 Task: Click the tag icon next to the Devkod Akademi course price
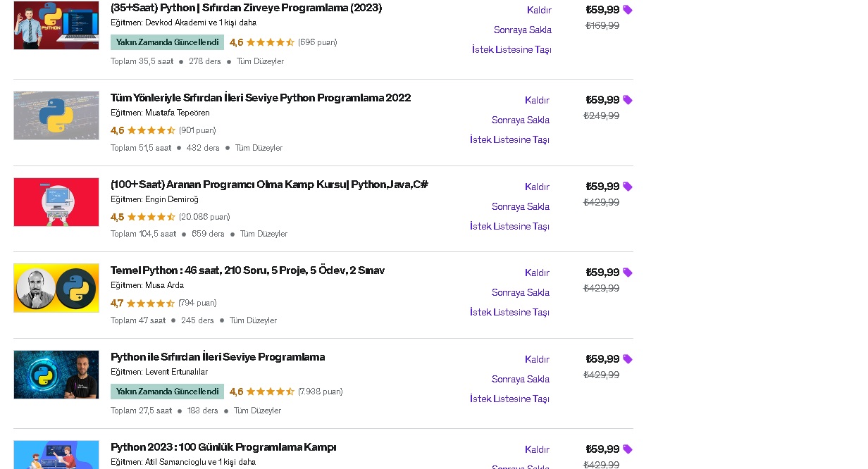pos(627,10)
